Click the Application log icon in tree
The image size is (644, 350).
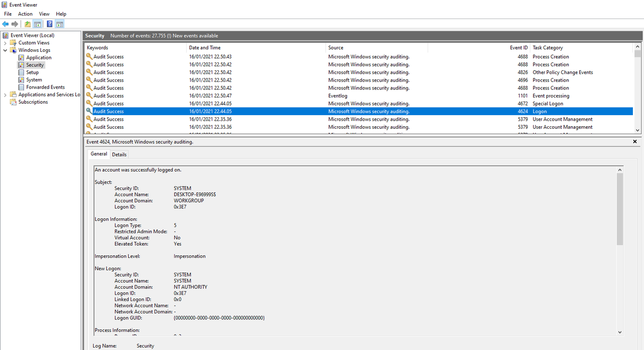tap(21, 58)
